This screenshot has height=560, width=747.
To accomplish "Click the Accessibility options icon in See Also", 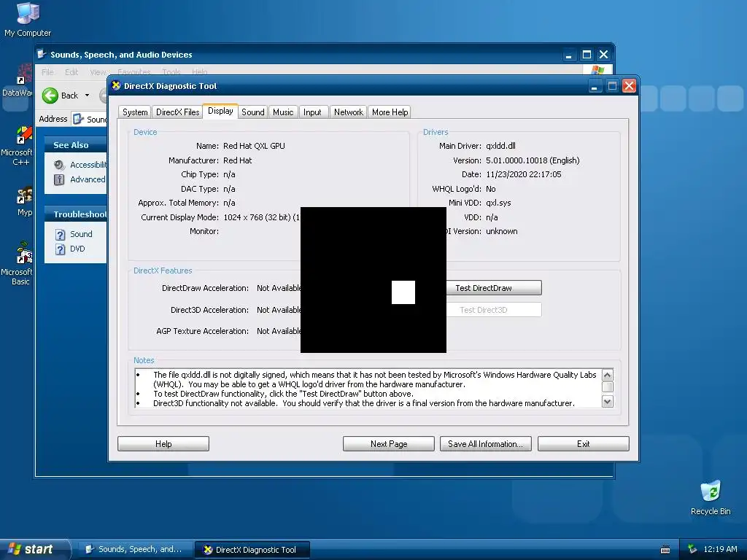I will point(59,165).
